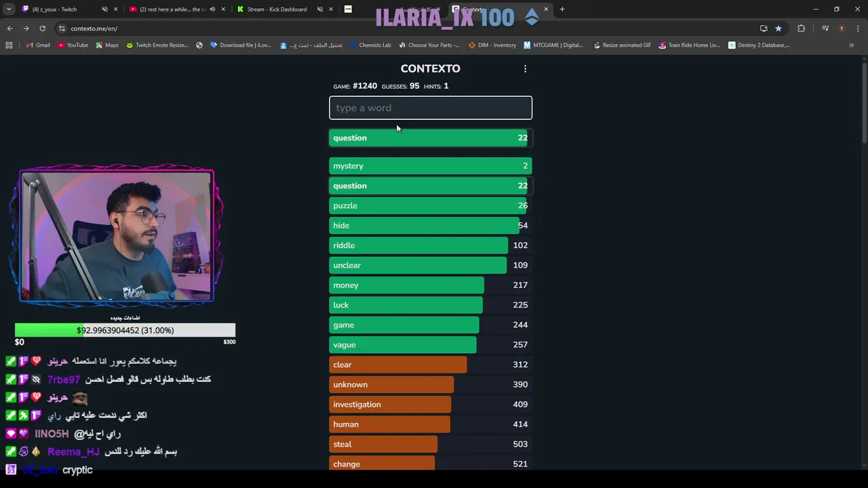Select the 'unknown' guess row ranked 390
Image resolution: width=868 pixels, height=488 pixels.
(431, 384)
